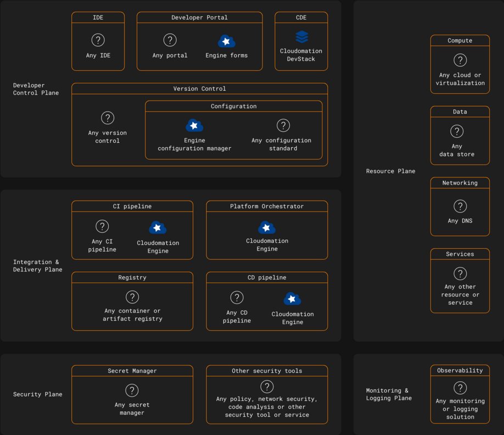Viewport: 504px width, 435px height.
Task: Click the Cloudomation Engine icon in CI pipeline
Action: pos(158,227)
